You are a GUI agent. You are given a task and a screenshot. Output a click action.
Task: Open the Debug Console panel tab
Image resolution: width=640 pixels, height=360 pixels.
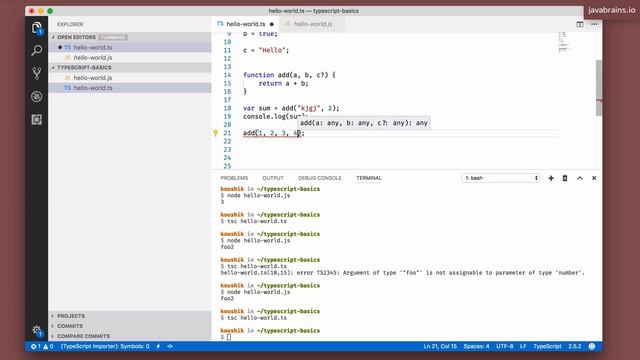coord(320,178)
